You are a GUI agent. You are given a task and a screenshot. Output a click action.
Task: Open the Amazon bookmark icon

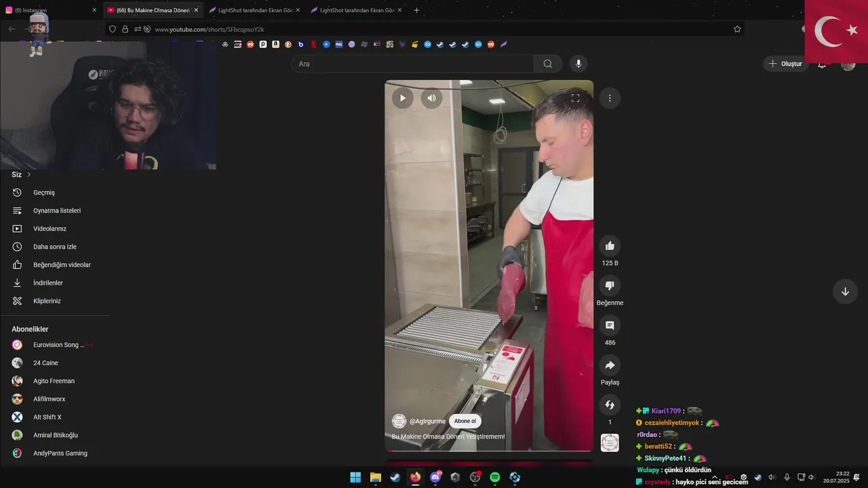(275, 44)
